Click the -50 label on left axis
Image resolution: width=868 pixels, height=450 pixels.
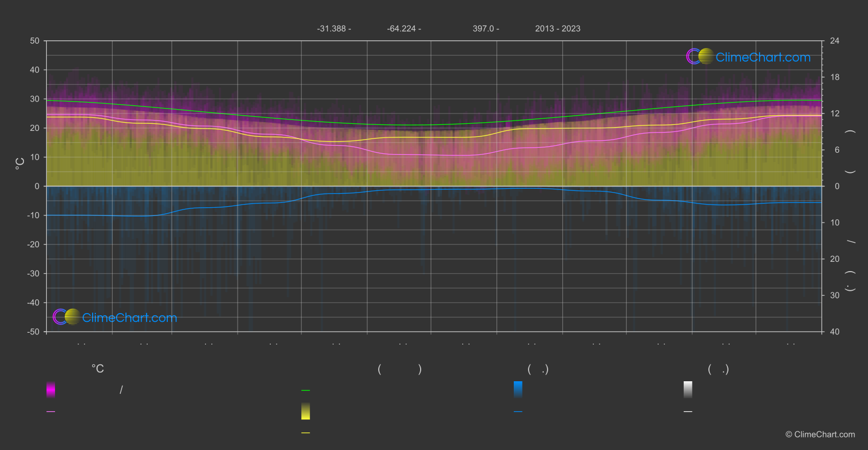point(33,332)
